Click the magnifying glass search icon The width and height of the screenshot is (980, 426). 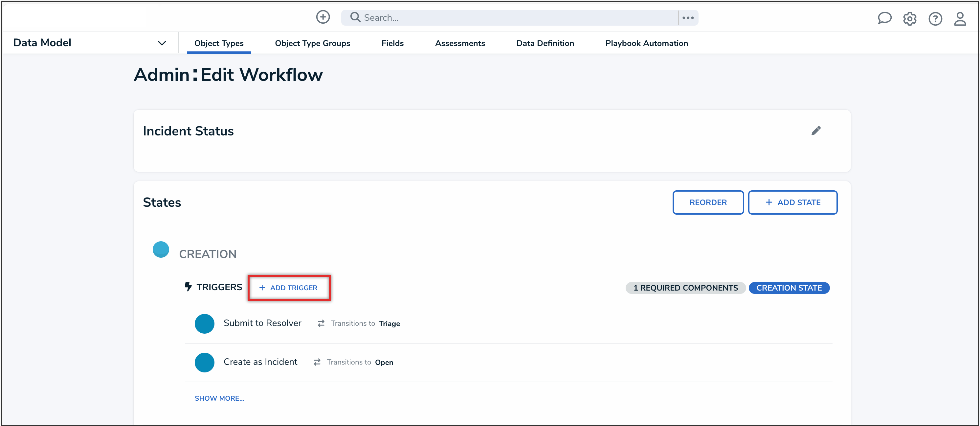point(355,17)
